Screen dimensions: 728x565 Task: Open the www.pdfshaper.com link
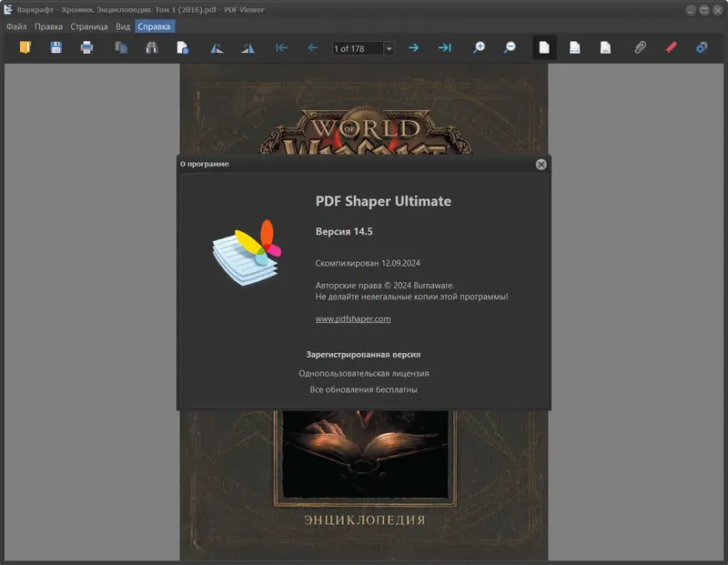[x=353, y=319]
